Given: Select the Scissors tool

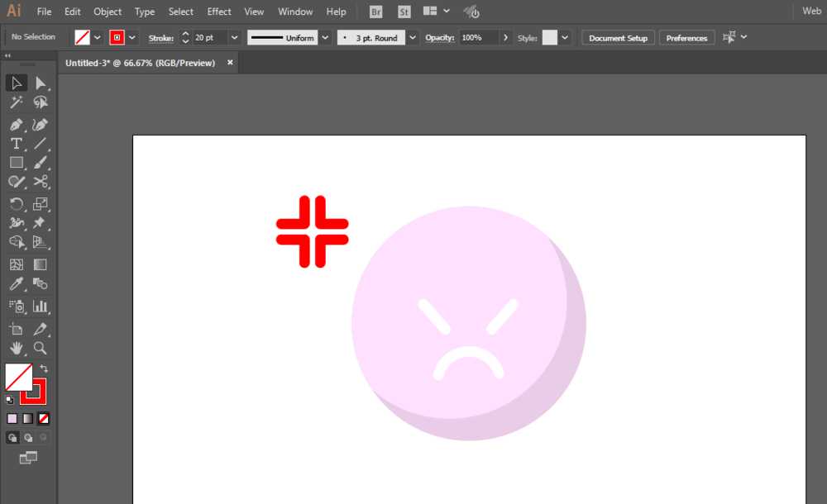Looking at the screenshot, I should click(x=40, y=182).
